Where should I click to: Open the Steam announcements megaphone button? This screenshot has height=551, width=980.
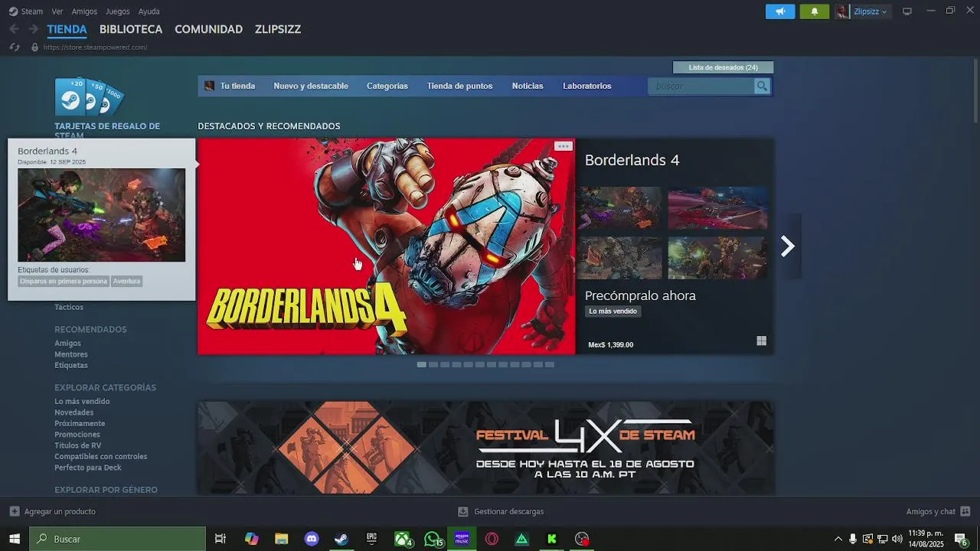780,11
